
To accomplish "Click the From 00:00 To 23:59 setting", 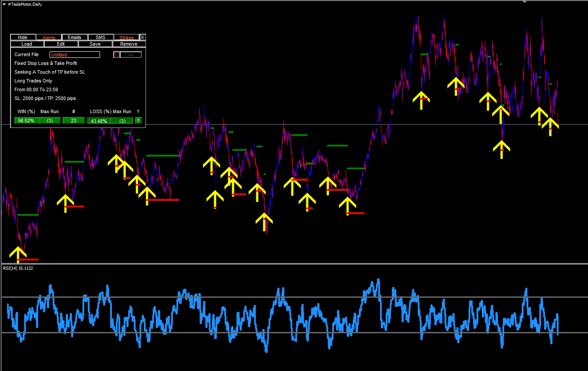I will coord(36,89).
